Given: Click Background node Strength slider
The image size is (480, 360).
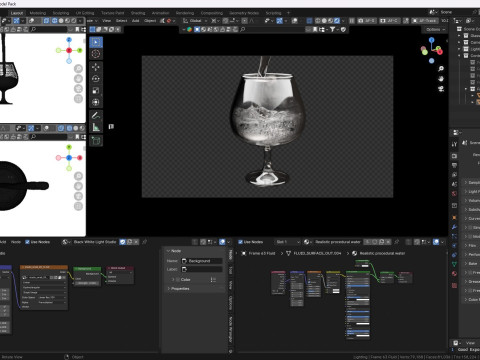Looking at the screenshot, I should click(x=87, y=283).
